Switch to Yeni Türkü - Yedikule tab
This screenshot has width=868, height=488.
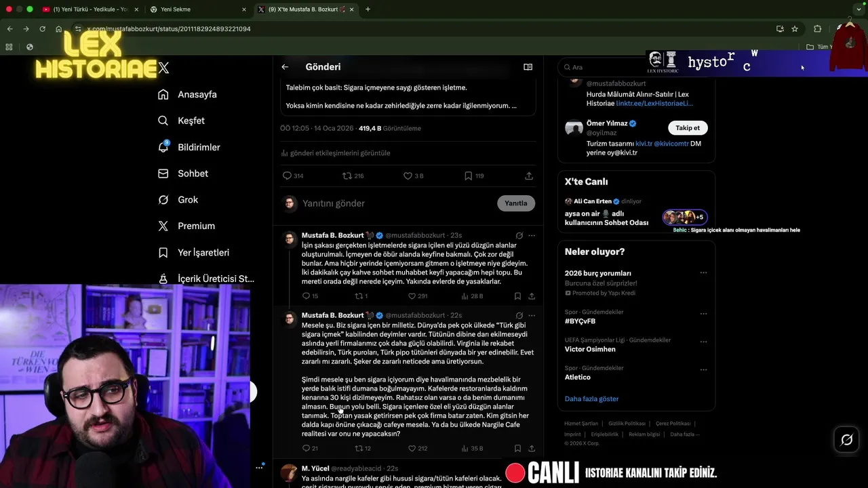tap(90, 9)
